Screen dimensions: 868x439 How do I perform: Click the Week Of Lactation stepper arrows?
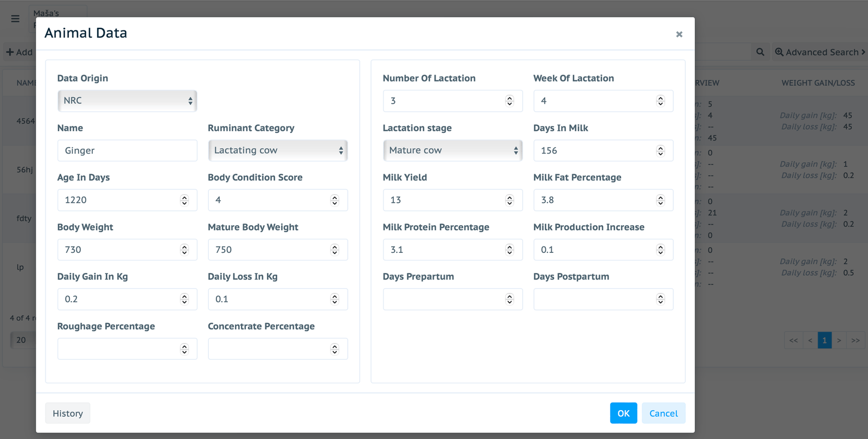(660, 101)
